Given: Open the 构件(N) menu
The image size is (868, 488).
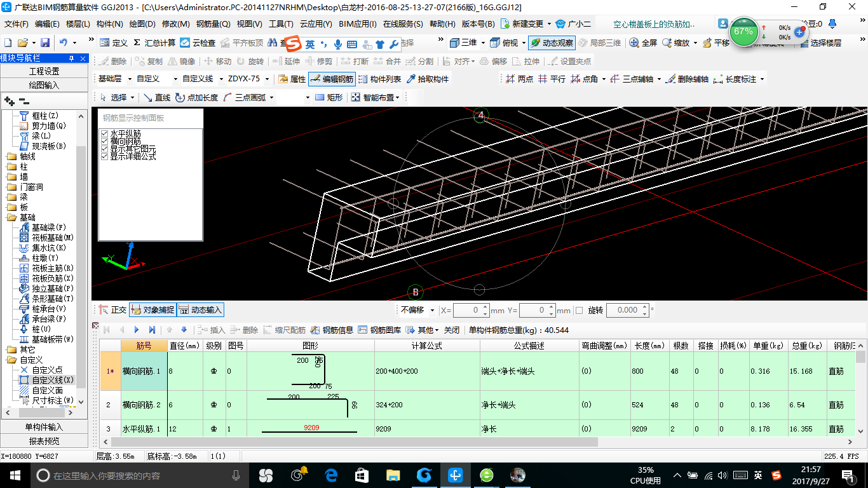Looking at the screenshot, I should 109,24.
